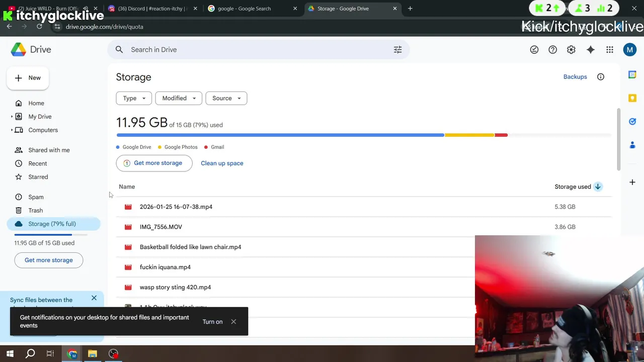Open advanced search filter options icon
This screenshot has height=362, width=644.
tap(397, 49)
